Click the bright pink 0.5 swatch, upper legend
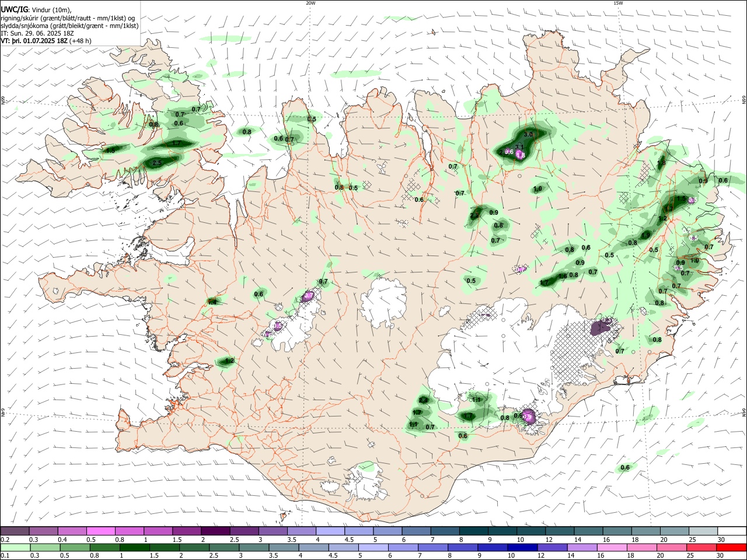 pyautogui.click(x=100, y=531)
